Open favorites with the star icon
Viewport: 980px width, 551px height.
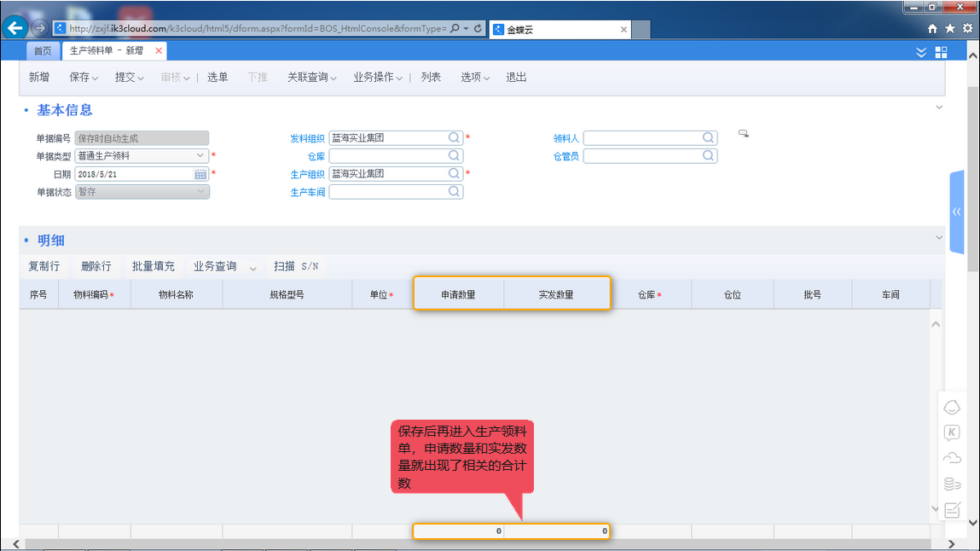(950, 29)
